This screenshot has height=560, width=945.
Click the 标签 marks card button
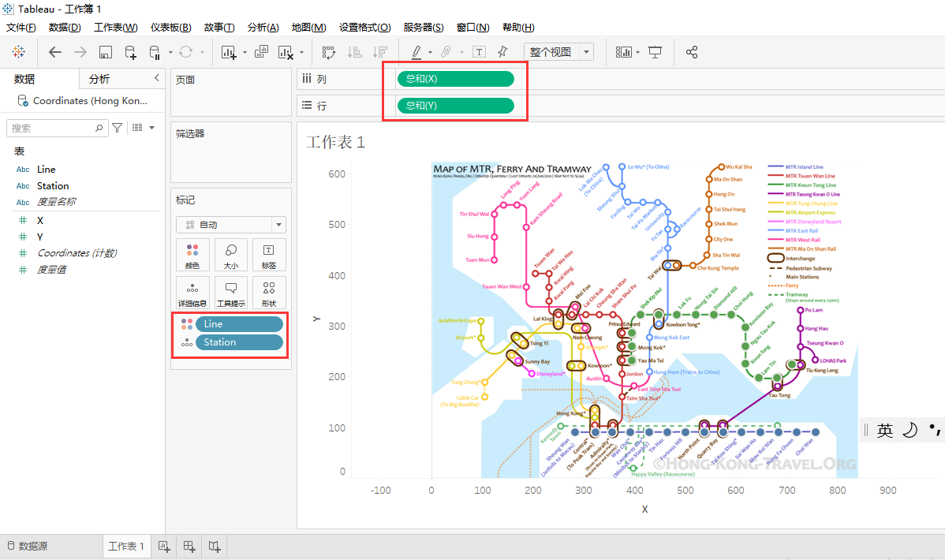pyautogui.click(x=269, y=255)
